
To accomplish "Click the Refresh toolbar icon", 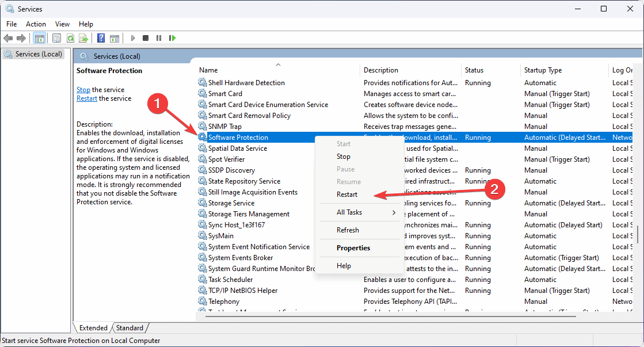I will click(x=70, y=38).
